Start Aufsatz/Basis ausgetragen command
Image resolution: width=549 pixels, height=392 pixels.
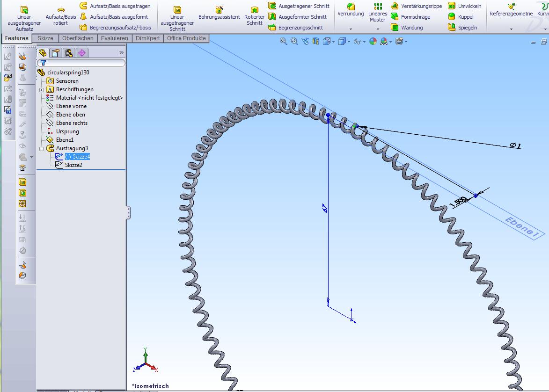[x=115, y=6]
